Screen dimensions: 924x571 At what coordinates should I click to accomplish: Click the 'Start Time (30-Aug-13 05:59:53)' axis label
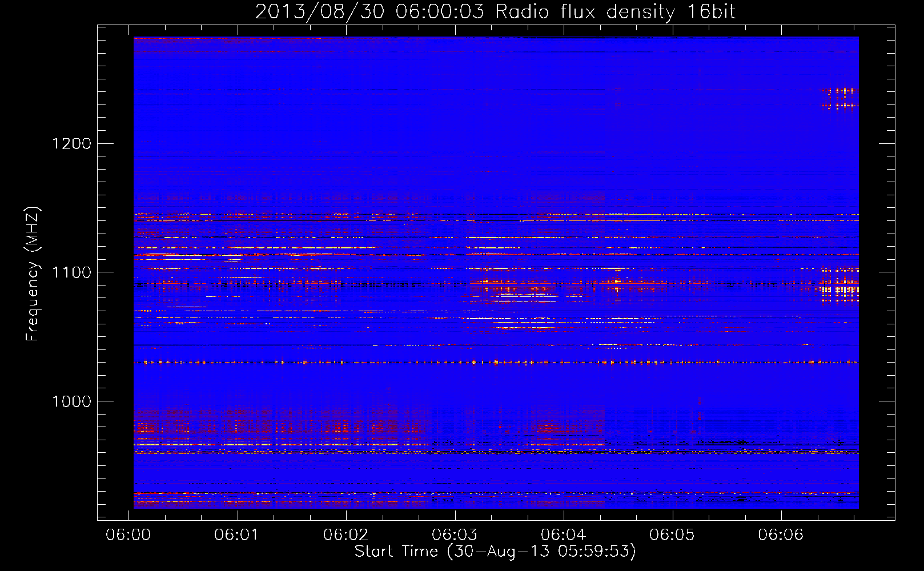[x=495, y=552]
